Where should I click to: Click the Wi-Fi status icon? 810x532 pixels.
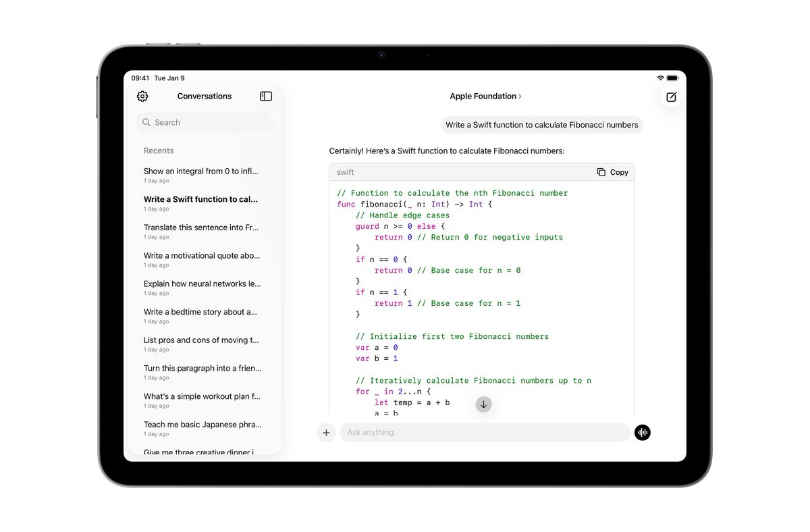pyautogui.click(x=660, y=78)
